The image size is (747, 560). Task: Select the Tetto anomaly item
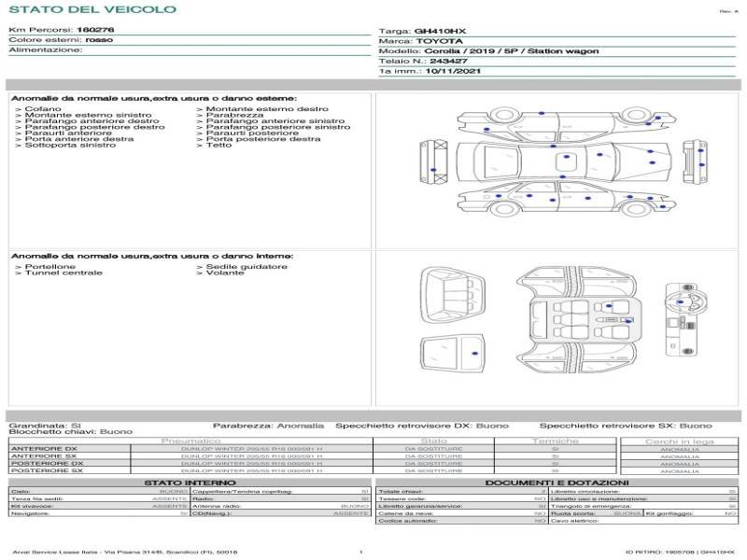[x=218, y=145]
